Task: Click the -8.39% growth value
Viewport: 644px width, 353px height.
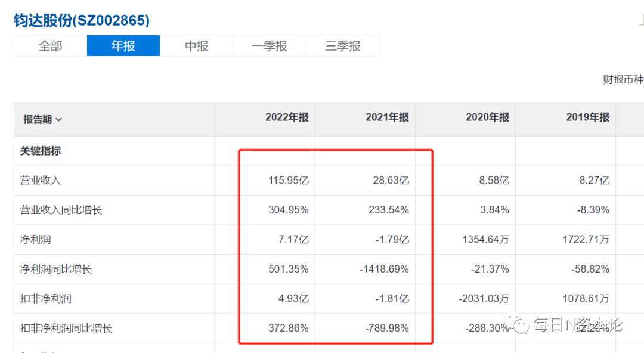Action: [593, 210]
